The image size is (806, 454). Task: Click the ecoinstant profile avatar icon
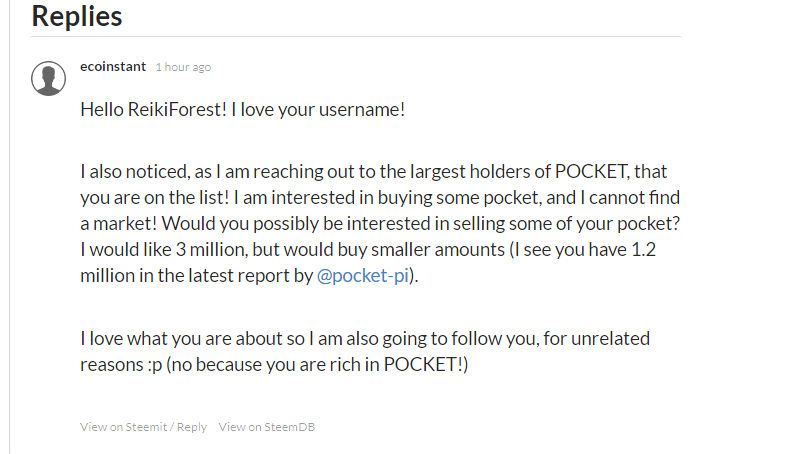pos(48,79)
